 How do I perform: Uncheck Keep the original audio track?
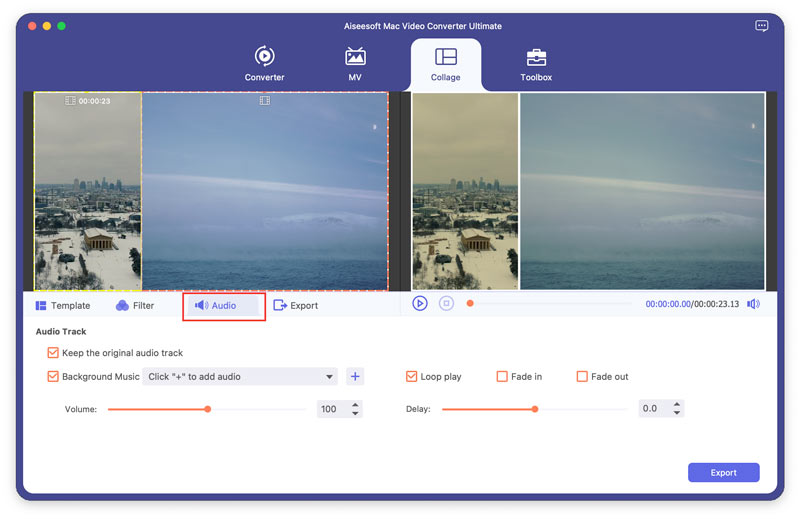[53, 353]
